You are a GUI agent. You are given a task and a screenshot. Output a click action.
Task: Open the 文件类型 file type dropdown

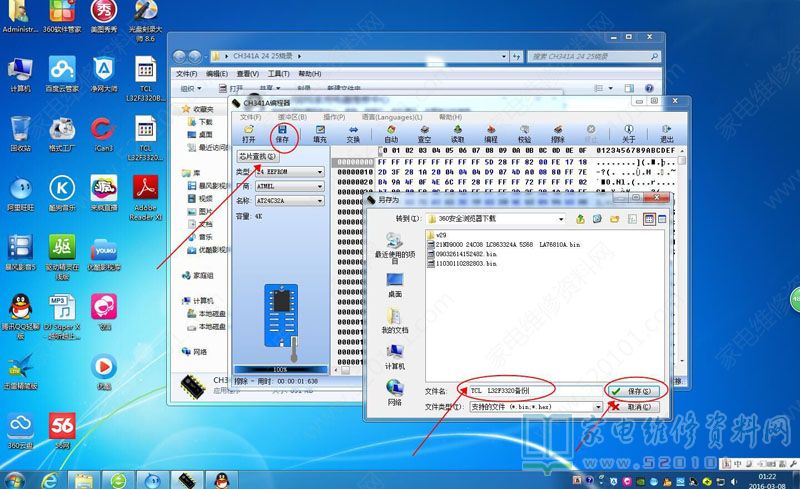[x=598, y=407]
